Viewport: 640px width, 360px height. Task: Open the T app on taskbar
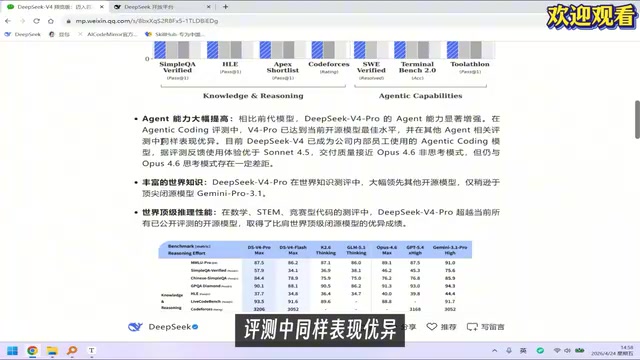[x=91, y=351]
